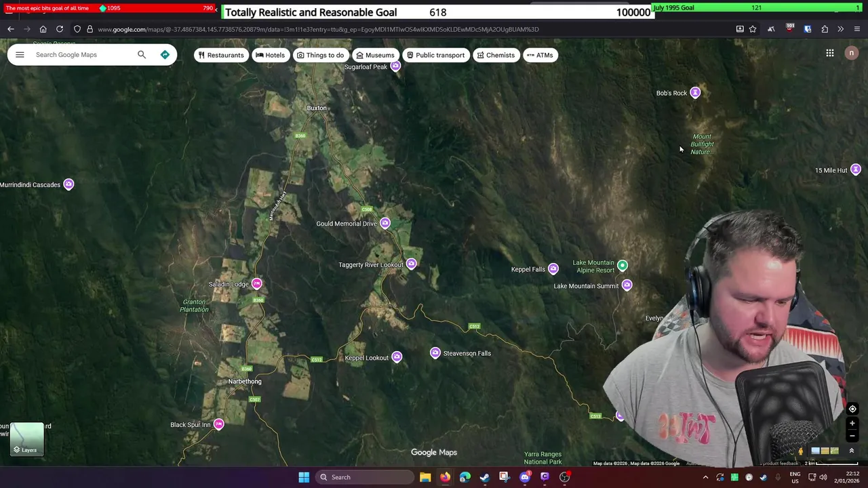Reload the Google Maps page
The height and width of the screenshot is (488, 868).
coord(60,29)
